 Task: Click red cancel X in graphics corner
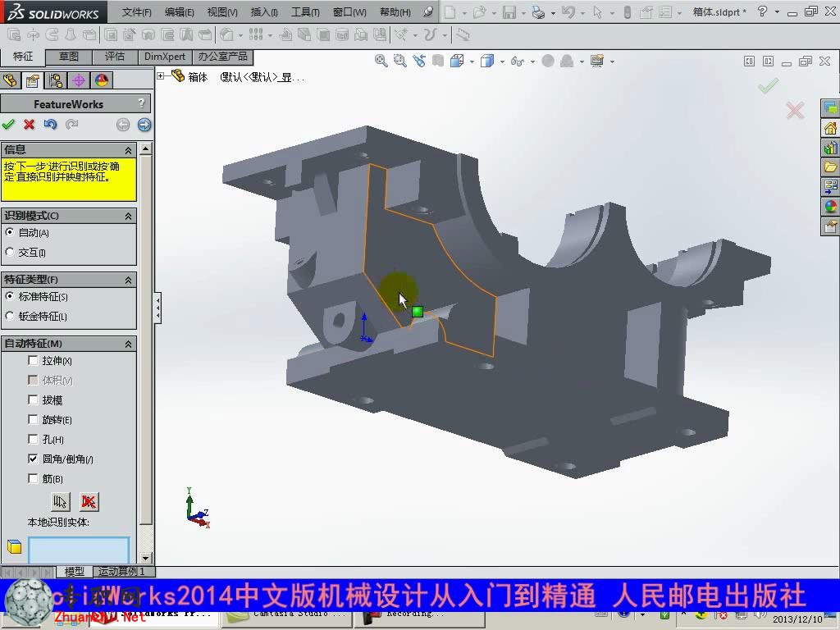795,111
